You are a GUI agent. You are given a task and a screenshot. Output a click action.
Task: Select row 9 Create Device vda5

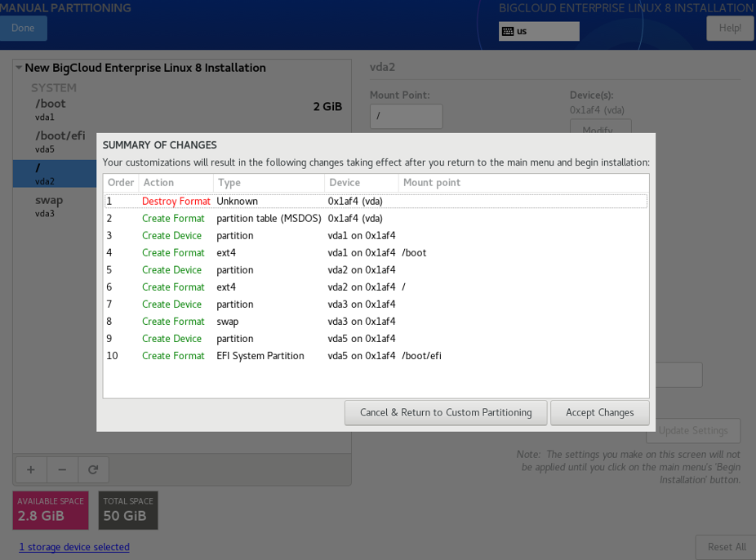point(376,339)
